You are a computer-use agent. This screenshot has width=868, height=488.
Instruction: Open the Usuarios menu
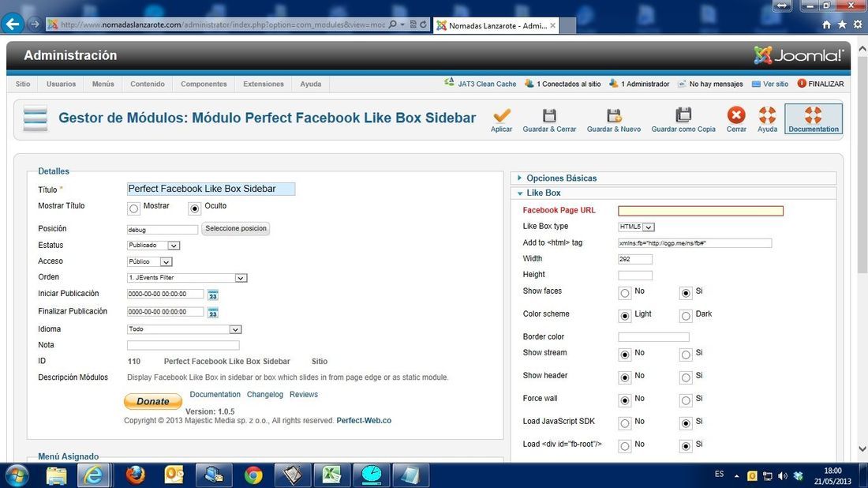point(61,84)
